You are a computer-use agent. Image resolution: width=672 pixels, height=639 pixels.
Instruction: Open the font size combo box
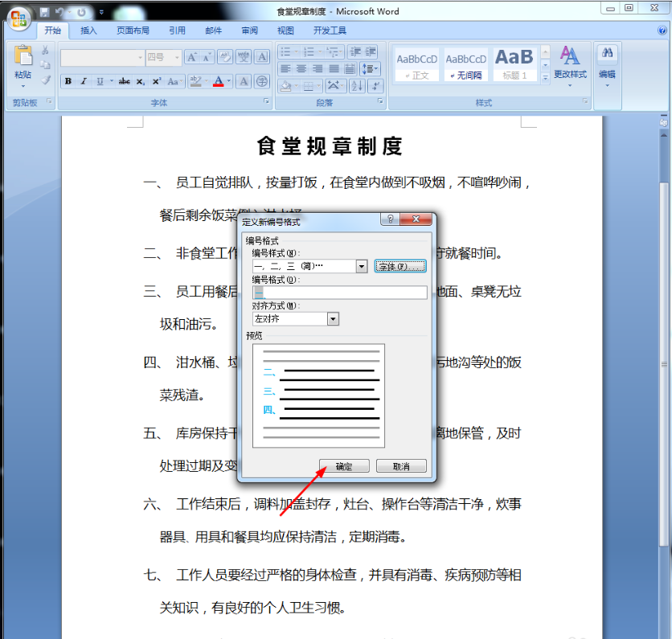(x=177, y=57)
